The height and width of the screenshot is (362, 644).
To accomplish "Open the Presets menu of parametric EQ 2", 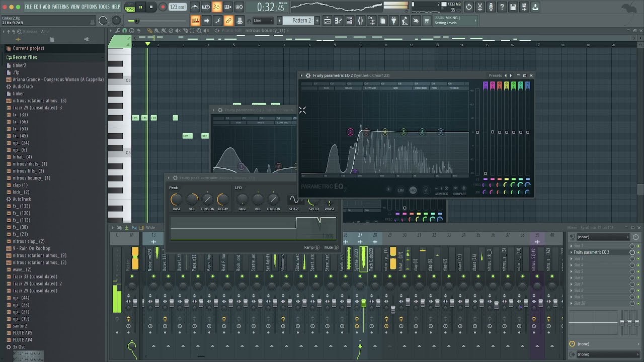I will (x=495, y=75).
